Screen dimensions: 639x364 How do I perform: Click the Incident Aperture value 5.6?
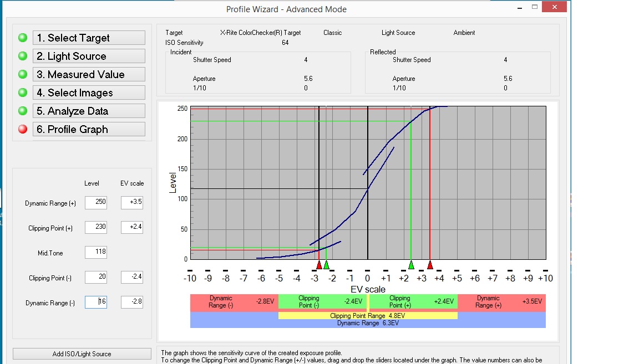pos(308,79)
